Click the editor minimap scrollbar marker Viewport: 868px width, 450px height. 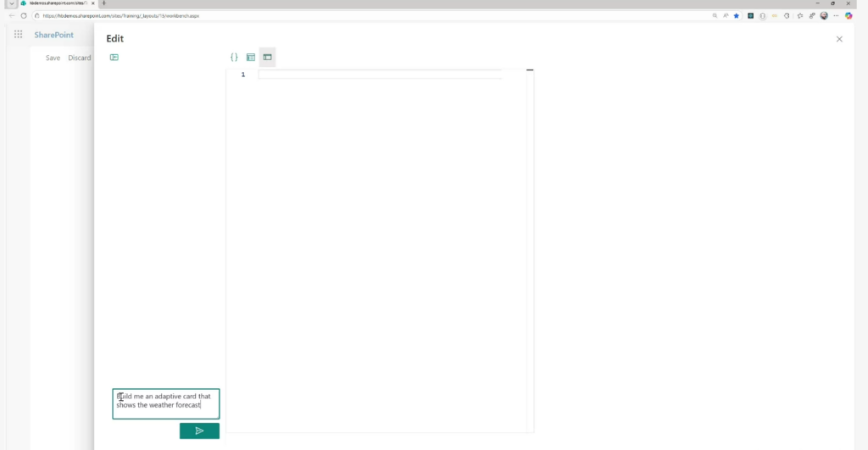530,69
